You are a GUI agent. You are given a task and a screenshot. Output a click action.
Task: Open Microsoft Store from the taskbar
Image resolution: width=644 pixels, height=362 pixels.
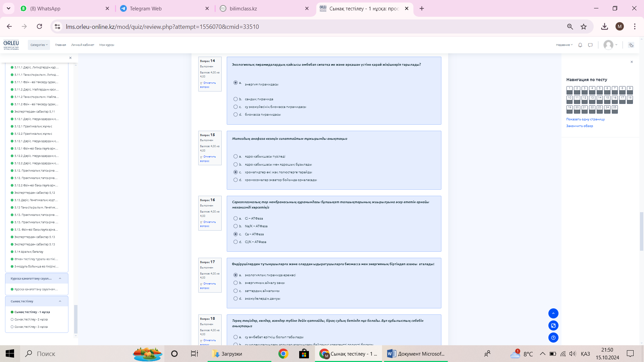point(304,354)
